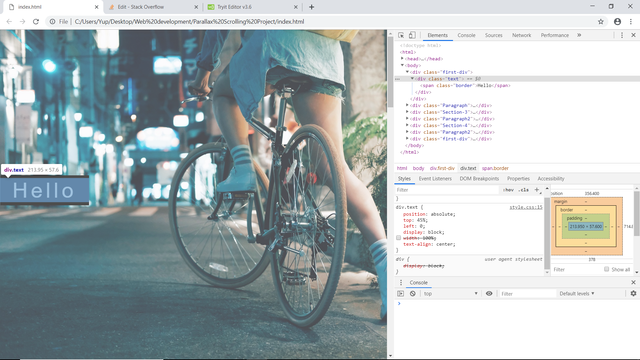This screenshot has height=360, width=640.
Task: Expand the div class Paragraph node
Action: click(407, 105)
